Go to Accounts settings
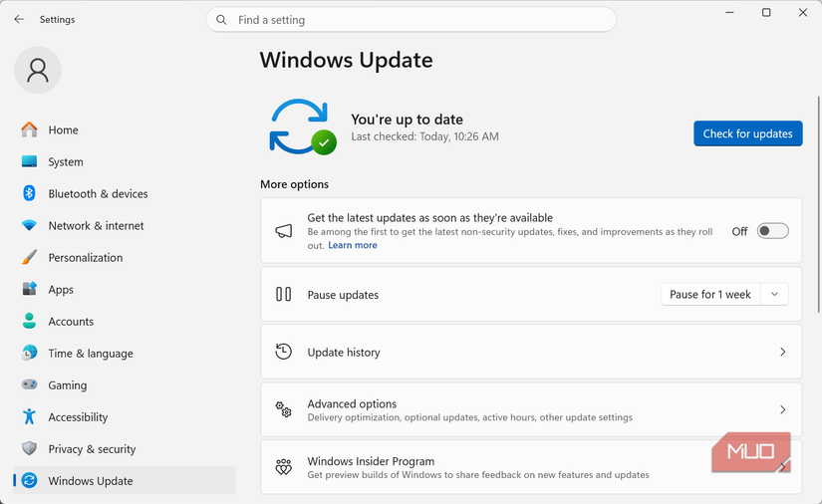The width and height of the screenshot is (822, 504). pos(125,321)
